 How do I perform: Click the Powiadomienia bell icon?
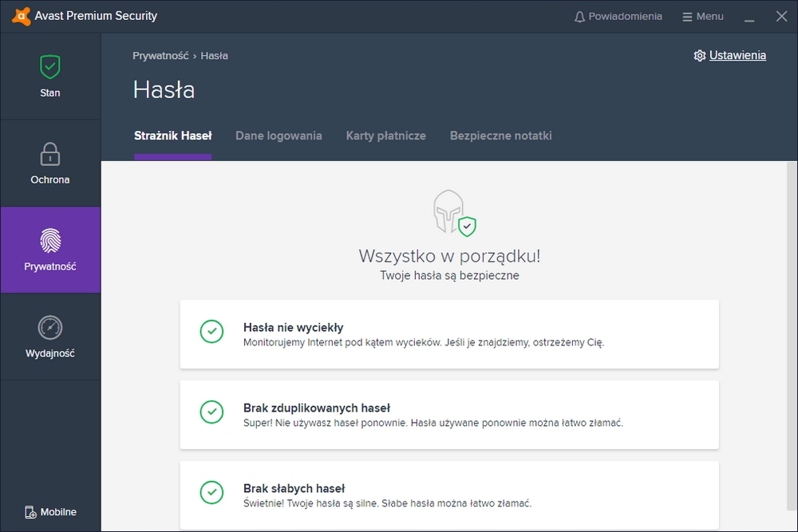(580, 17)
